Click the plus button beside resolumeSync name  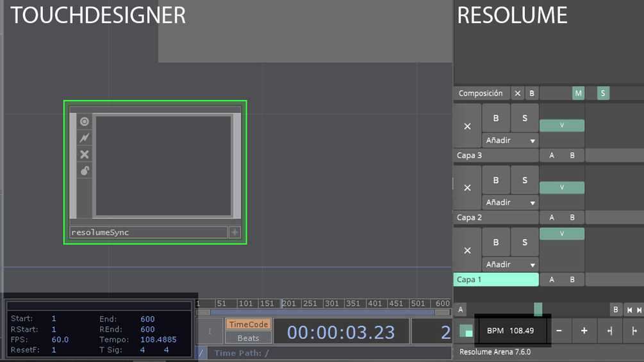pyautogui.click(x=235, y=233)
